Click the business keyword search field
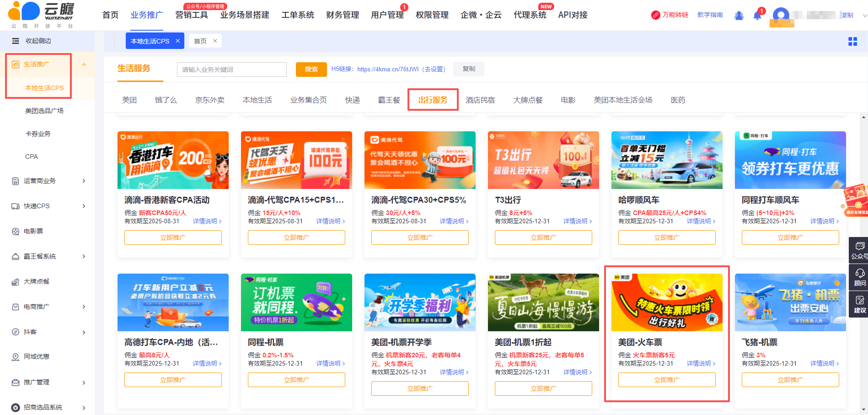Viewport: 868px width, 415px height. point(232,70)
